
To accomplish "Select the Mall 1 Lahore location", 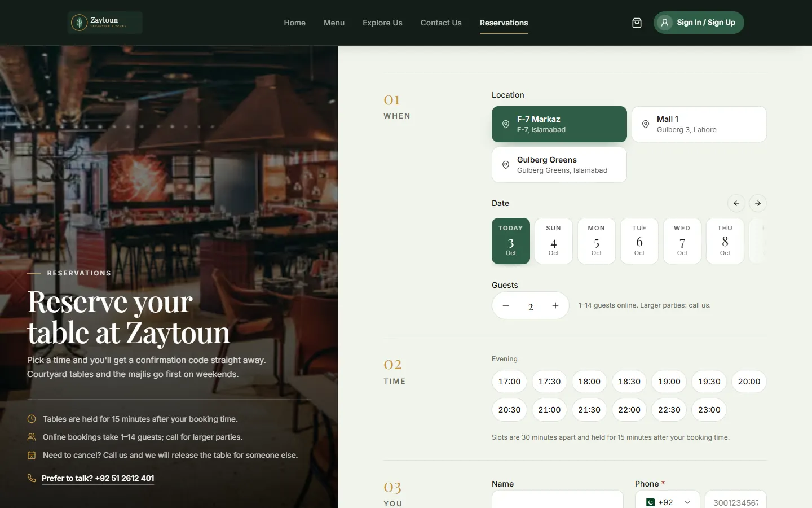I will click(x=699, y=124).
